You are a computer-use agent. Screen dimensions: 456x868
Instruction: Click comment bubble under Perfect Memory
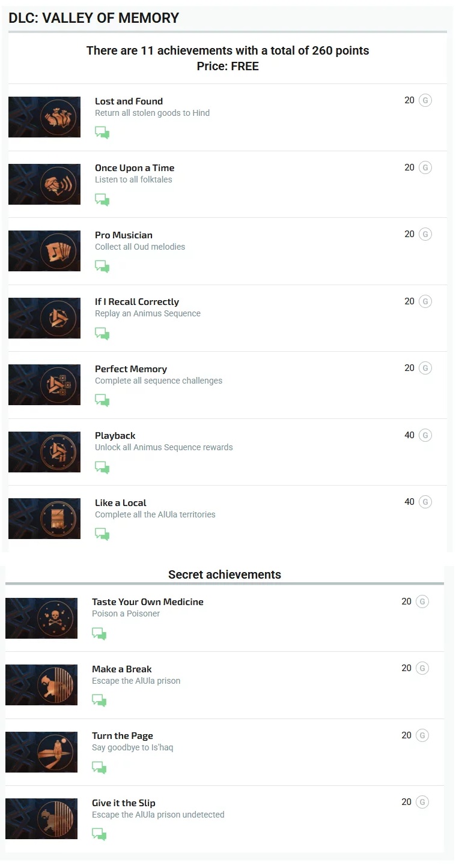[x=102, y=400]
